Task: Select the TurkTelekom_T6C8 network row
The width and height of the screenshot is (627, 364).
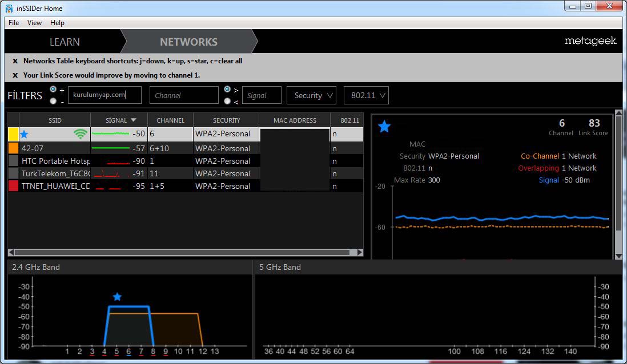Action: pyautogui.click(x=186, y=173)
